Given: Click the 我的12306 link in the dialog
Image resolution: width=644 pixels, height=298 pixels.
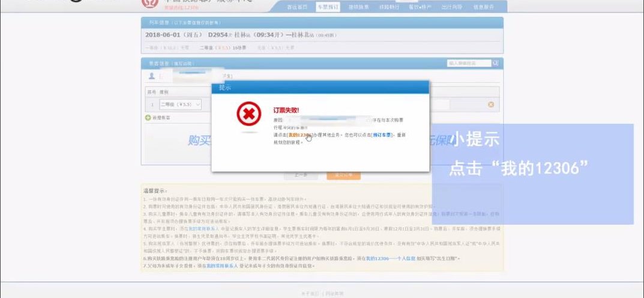Looking at the screenshot, I should click(x=299, y=135).
